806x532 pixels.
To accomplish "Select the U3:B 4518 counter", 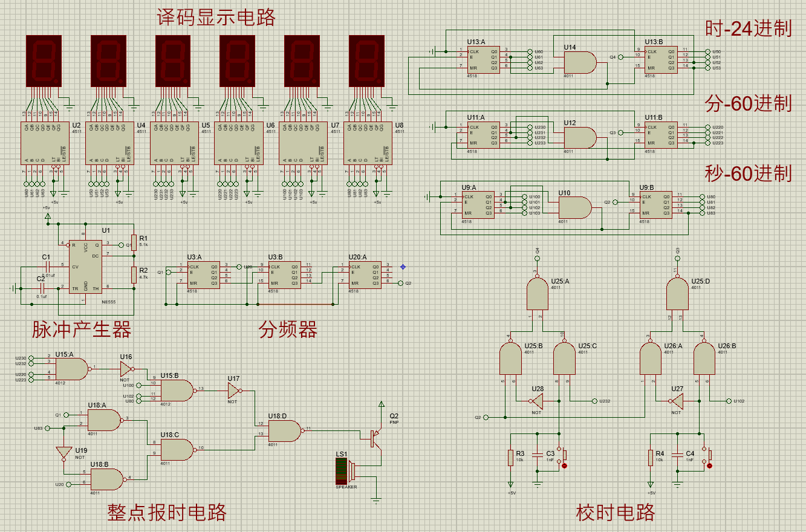I will [284, 275].
